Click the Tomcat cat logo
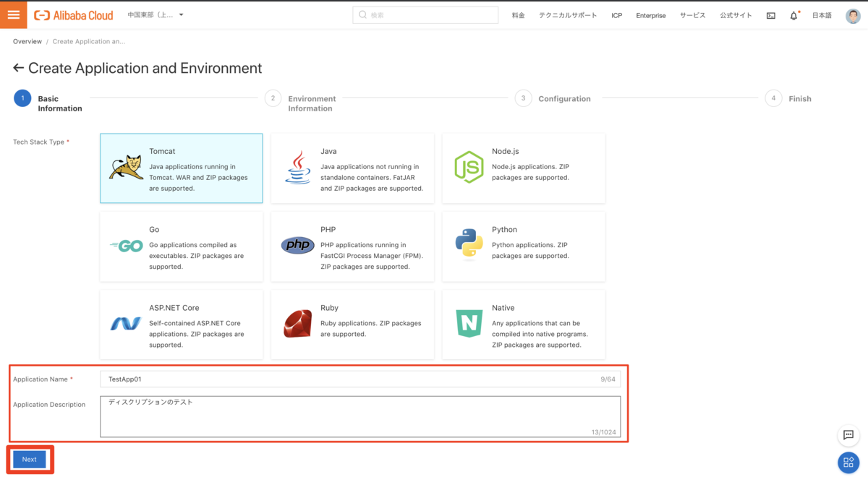Screen dimensions: 868x482 (x=126, y=168)
